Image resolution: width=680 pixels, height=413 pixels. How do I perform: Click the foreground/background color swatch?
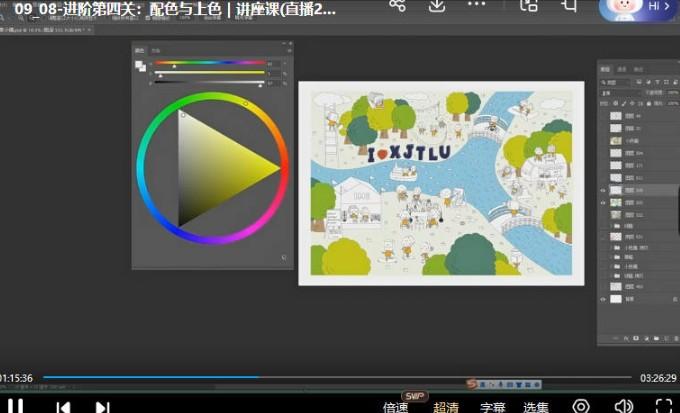[x=140, y=66]
